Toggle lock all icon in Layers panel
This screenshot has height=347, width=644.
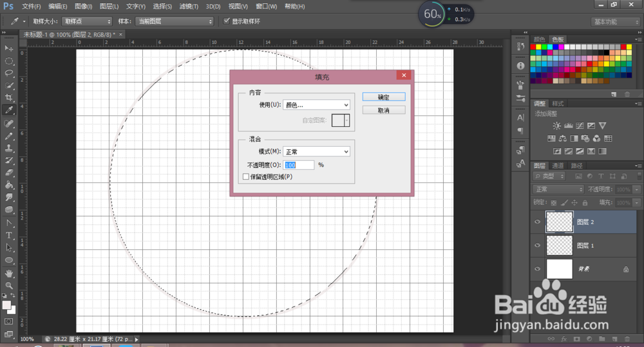click(585, 202)
